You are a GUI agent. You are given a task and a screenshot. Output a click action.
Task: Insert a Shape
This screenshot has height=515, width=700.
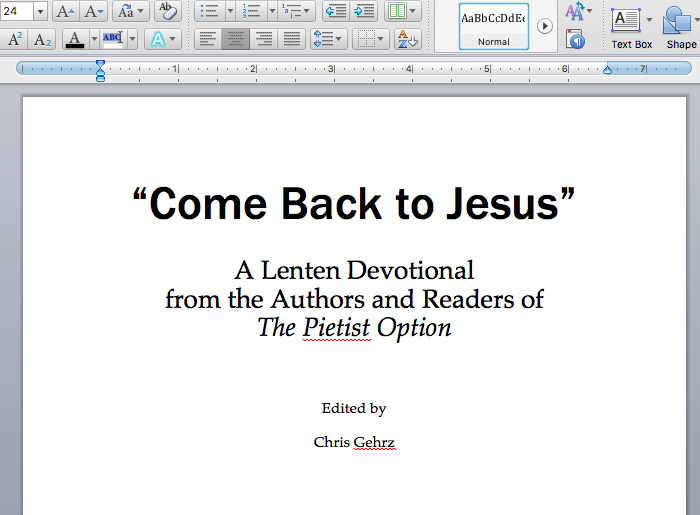(x=681, y=27)
